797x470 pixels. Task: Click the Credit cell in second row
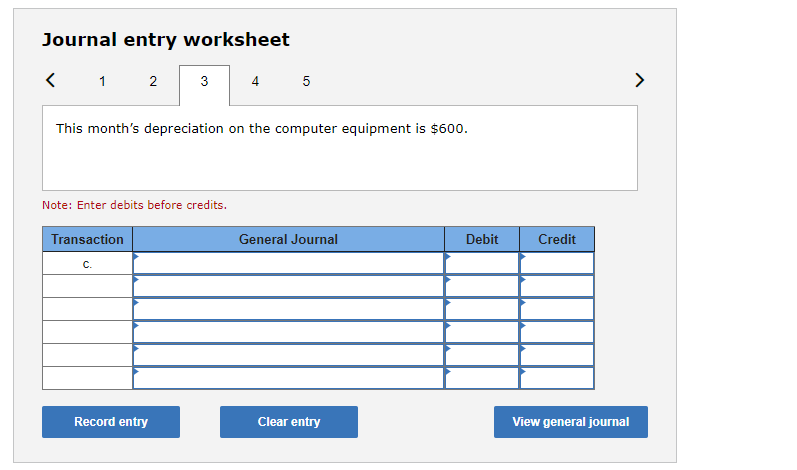(557, 286)
